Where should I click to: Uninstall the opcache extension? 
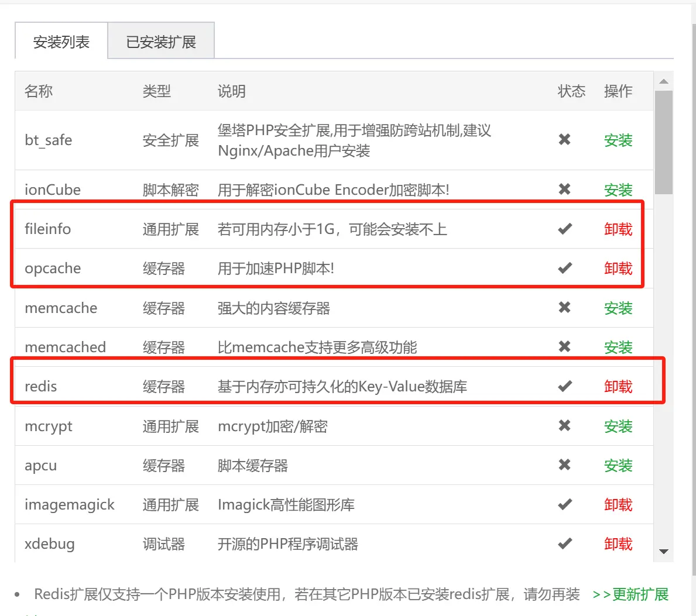coord(618,269)
